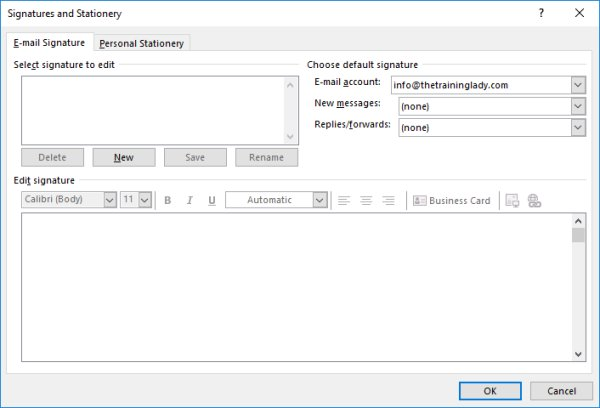
Task: Click the signature editor scroll down arrow
Action: point(579,354)
